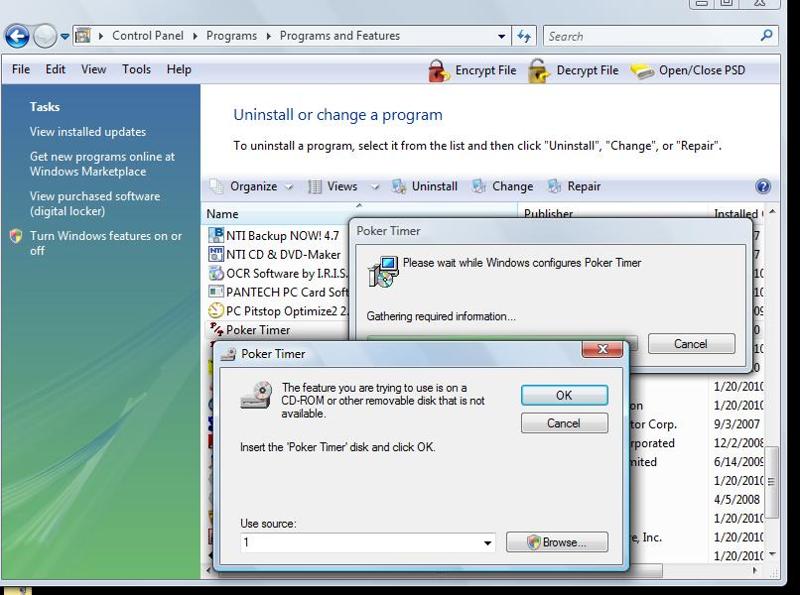This screenshot has width=800, height=595.
Task: Refresh the Programs and Features view
Action: [x=524, y=36]
